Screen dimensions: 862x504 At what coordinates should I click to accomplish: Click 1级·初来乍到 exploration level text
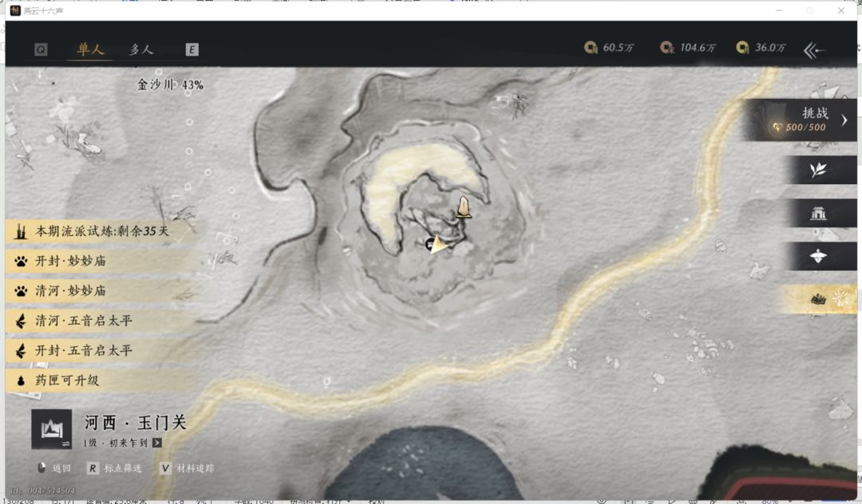pos(116,443)
